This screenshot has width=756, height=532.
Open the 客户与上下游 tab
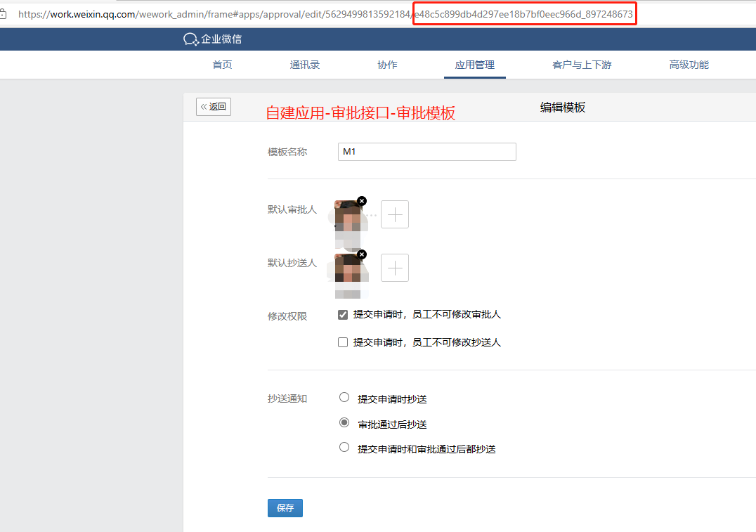pyautogui.click(x=582, y=65)
